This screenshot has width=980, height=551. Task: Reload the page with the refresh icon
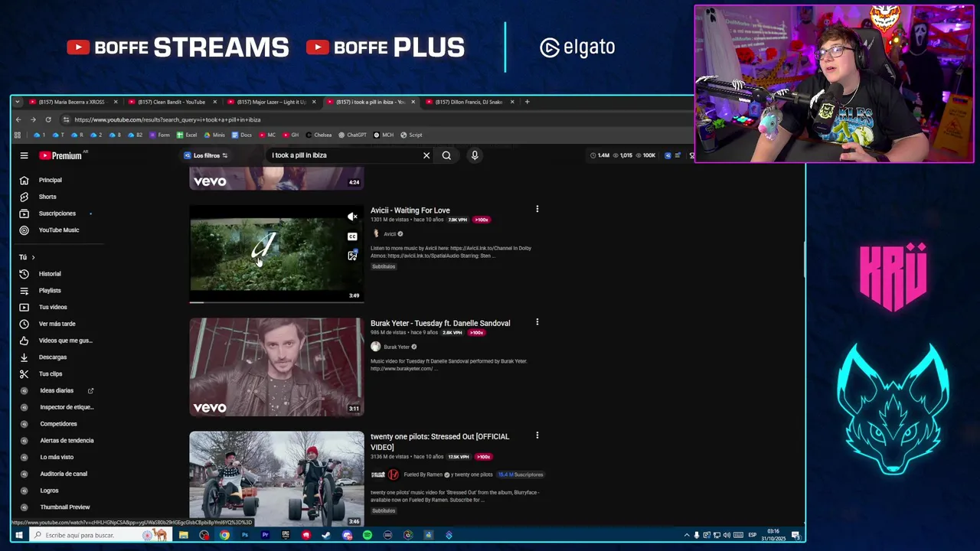pos(47,119)
